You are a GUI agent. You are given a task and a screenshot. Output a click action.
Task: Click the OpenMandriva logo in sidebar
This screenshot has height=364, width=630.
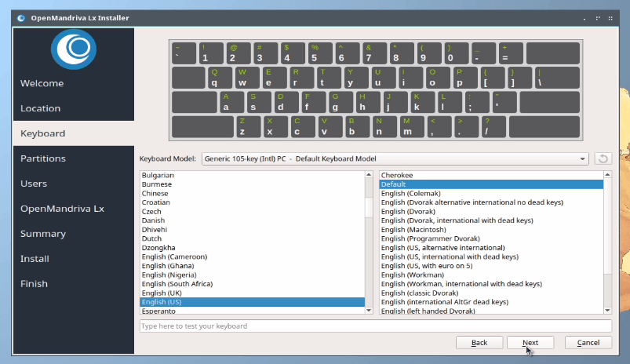click(x=74, y=50)
